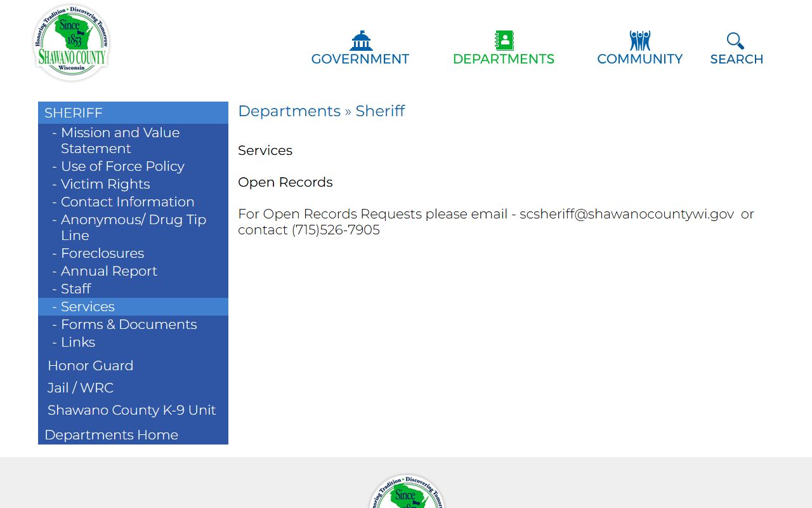Open Anonymous/ Drug Tip Line link
Screen dimensions: 812x508
tap(133, 227)
